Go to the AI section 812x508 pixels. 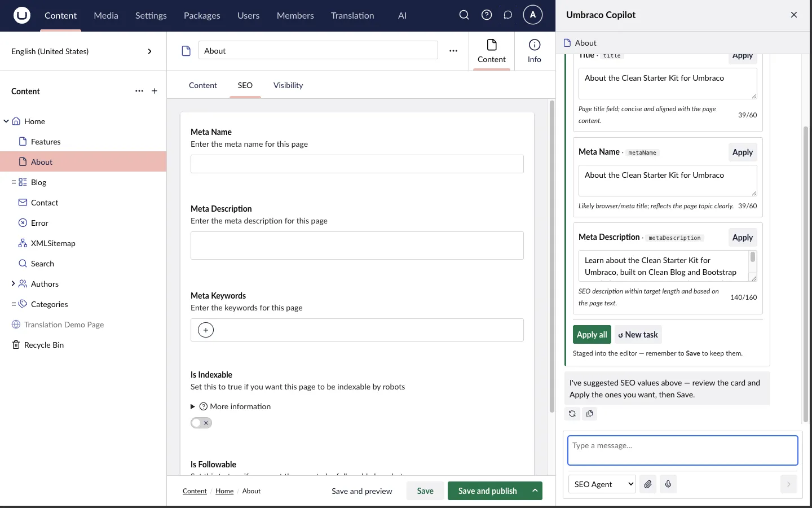click(x=402, y=15)
